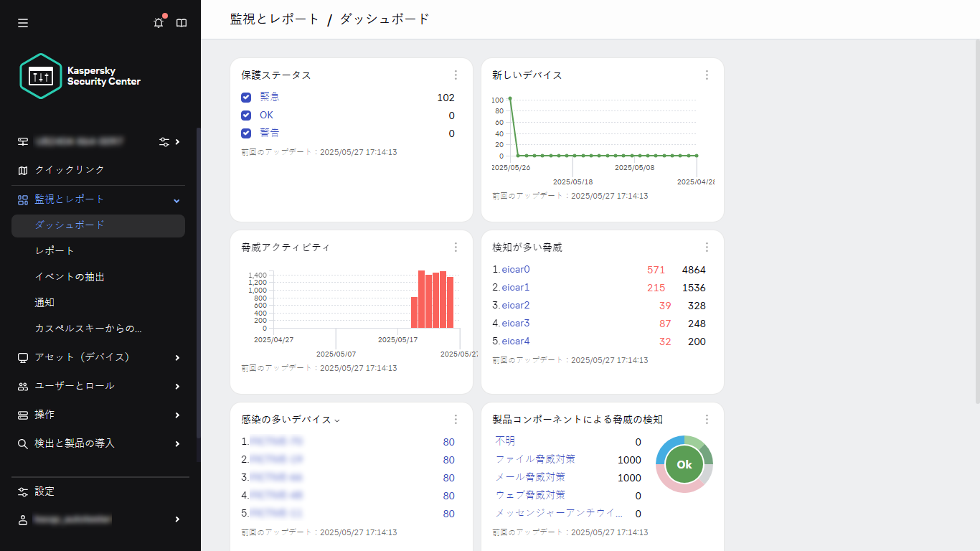
Task: Open the eicar0 threat link
Action: (515, 269)
